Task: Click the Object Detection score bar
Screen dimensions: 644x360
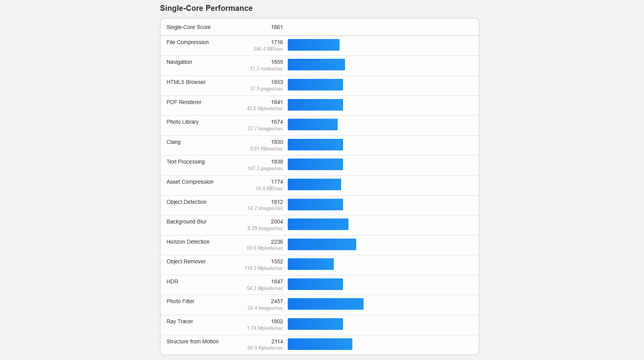Action: (x=315, y=205)
